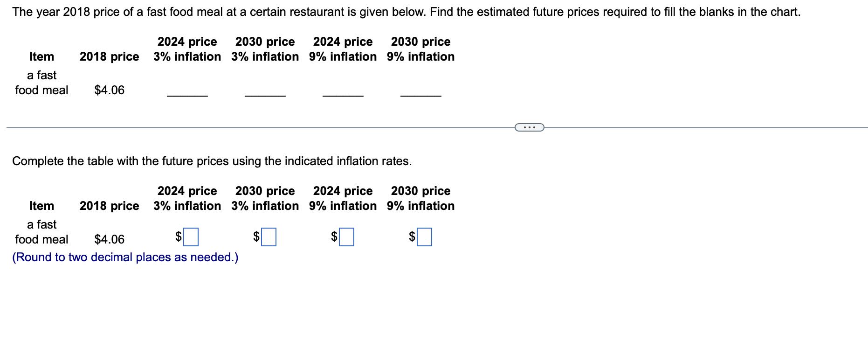Click the upper chart's blank under 2030 9% inflation

click(x=421, y=96)
